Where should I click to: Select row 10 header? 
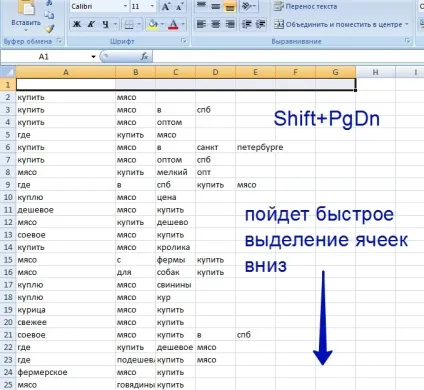pyautogui.click(x=8, y=197)
